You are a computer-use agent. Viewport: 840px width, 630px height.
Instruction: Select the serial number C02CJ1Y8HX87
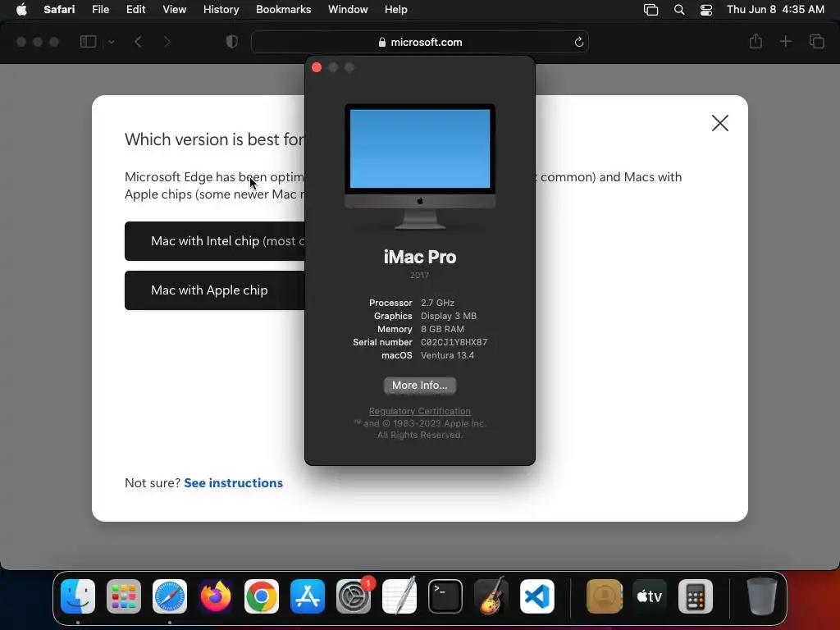(x=454, y=342)
